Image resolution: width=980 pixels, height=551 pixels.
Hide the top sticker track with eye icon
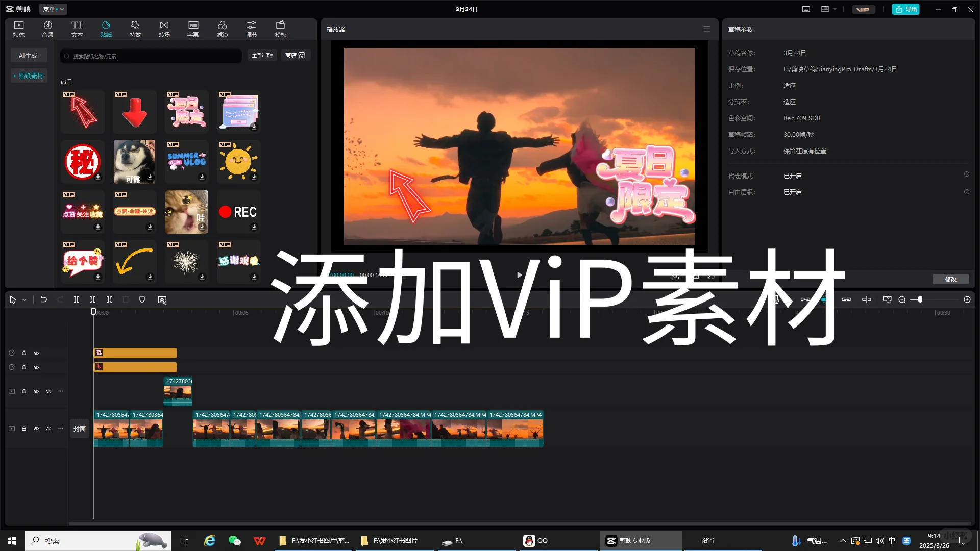(x=36, y=353)
